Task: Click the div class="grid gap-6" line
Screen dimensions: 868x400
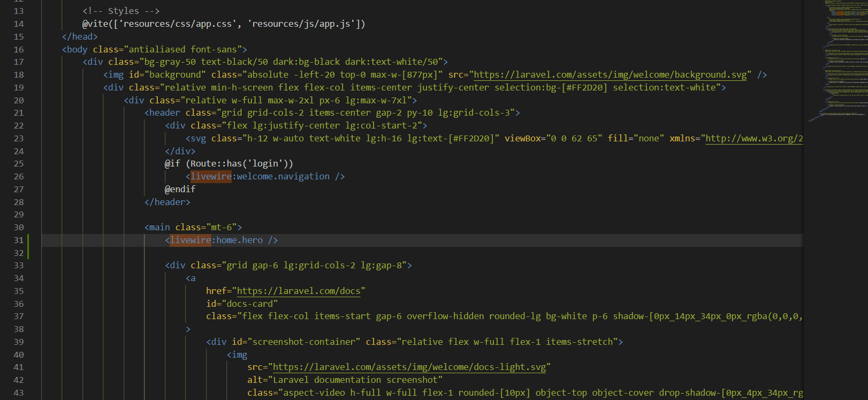Action: pyautogui.click(x=288, y=266)
